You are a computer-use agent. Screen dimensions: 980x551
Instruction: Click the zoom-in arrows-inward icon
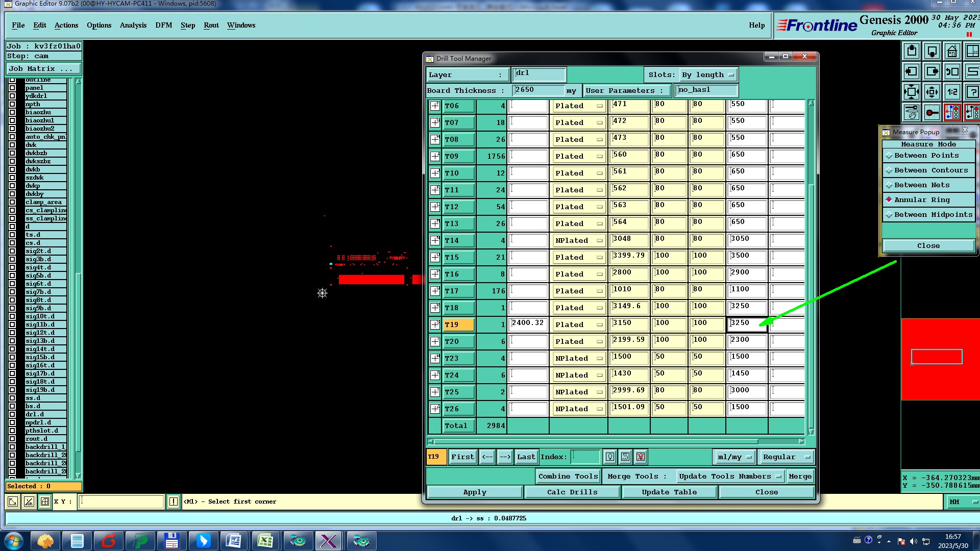tap(912, 92)
